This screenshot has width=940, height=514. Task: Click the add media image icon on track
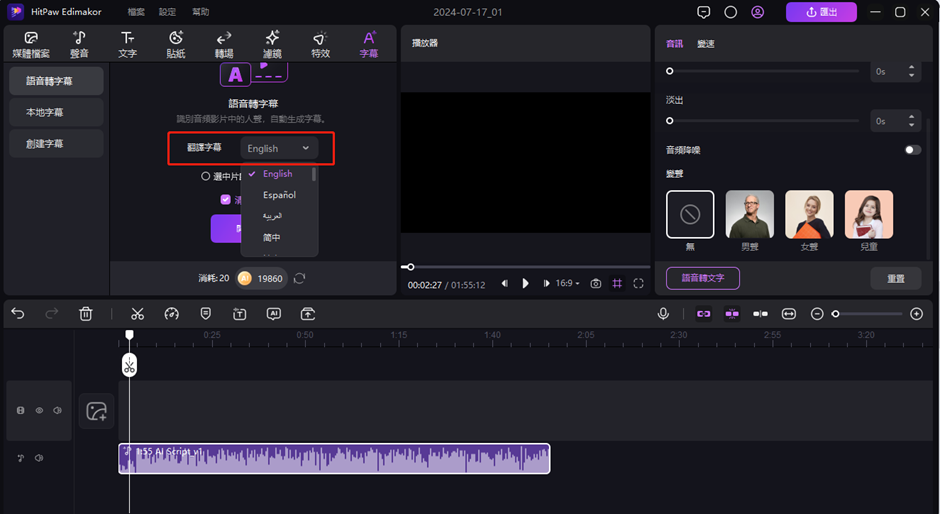tap(97, 411)
